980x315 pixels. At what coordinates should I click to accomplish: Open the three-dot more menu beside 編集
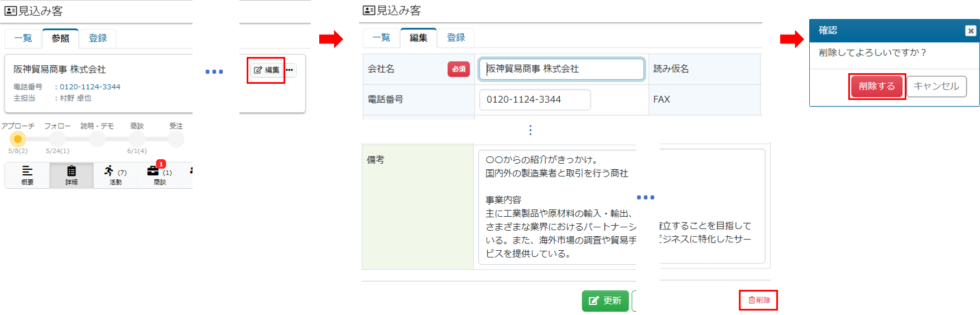pos(290,70)
